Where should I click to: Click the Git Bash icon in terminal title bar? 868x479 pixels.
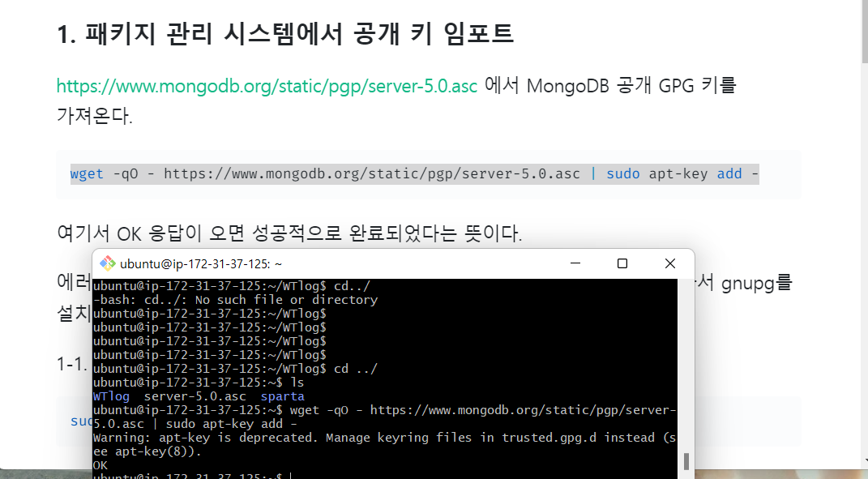click(x=107, y=263)
